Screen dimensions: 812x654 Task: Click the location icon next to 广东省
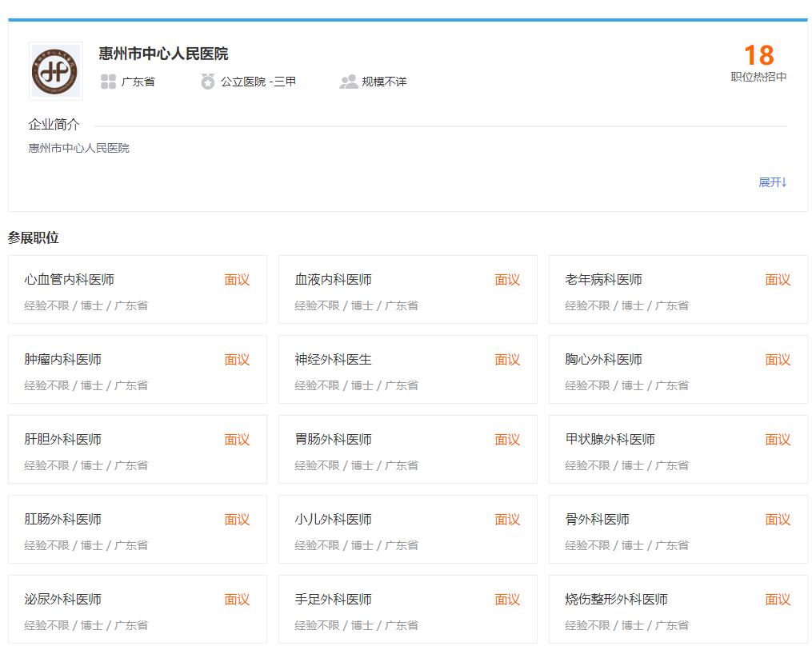point(108,81)
